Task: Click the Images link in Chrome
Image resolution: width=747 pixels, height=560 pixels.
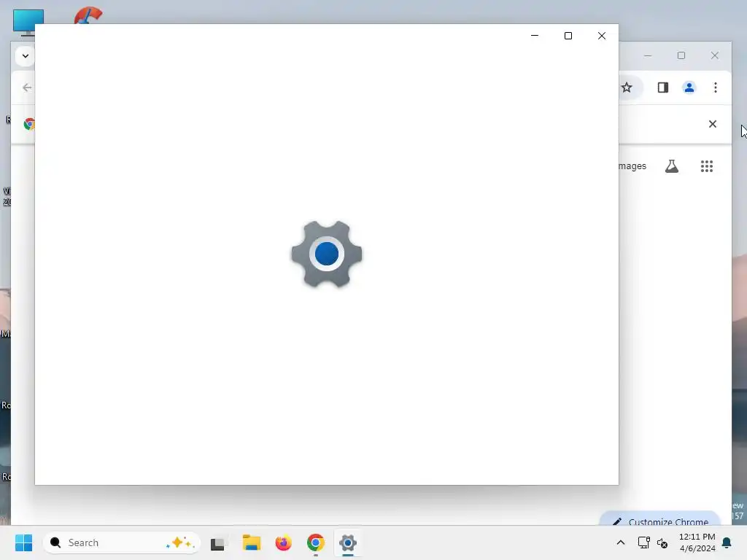Action: [x=632, y=166]
